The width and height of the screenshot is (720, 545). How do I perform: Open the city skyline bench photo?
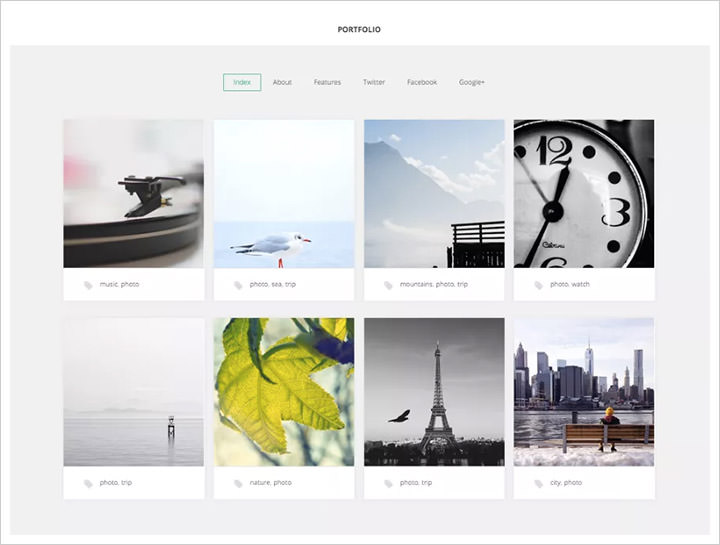(584, 392)
